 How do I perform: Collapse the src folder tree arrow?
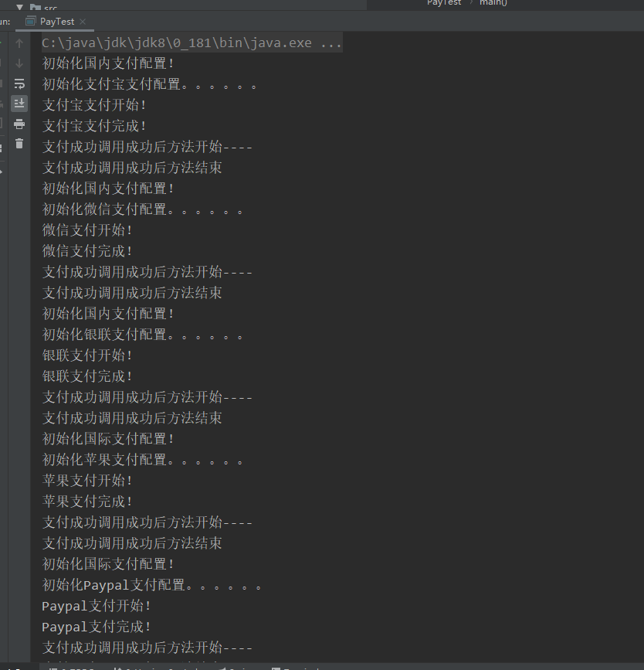coord(20,7)
